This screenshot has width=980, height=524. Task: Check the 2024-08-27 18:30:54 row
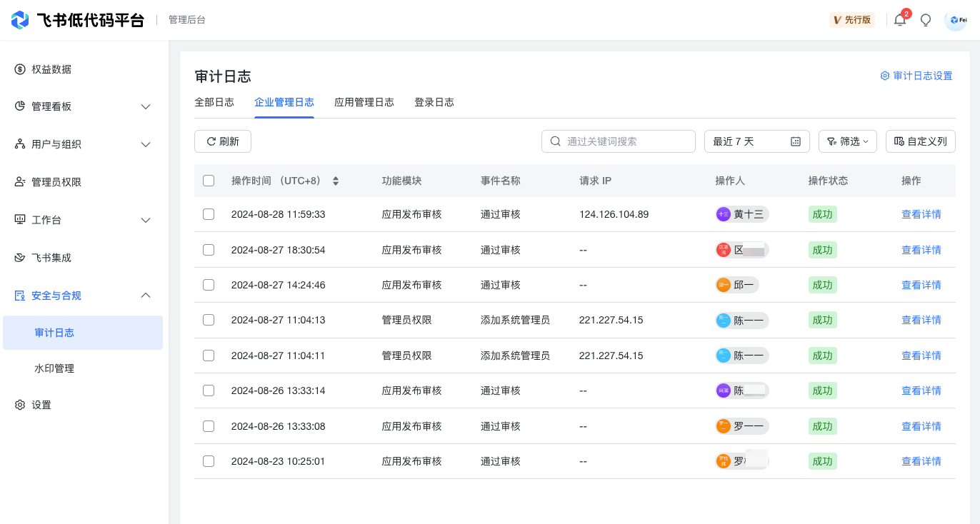click(x=209, y=250)
